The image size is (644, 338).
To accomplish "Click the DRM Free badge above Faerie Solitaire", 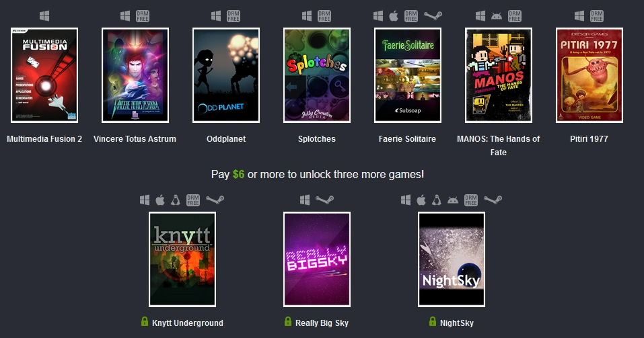I will [410, 16].
